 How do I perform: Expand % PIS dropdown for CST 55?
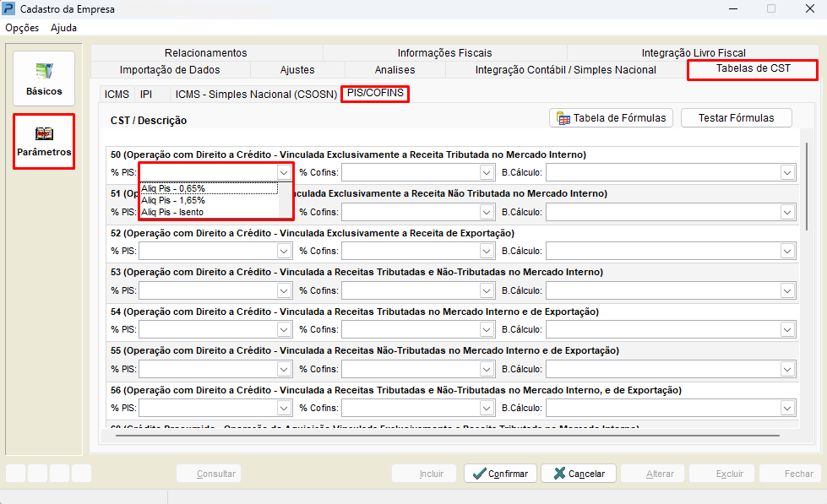pyautogui.click(x=284, y=369)
